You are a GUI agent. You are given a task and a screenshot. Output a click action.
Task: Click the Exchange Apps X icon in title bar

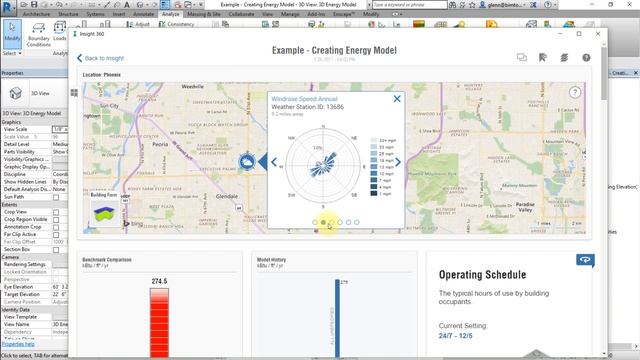[533, 5]
